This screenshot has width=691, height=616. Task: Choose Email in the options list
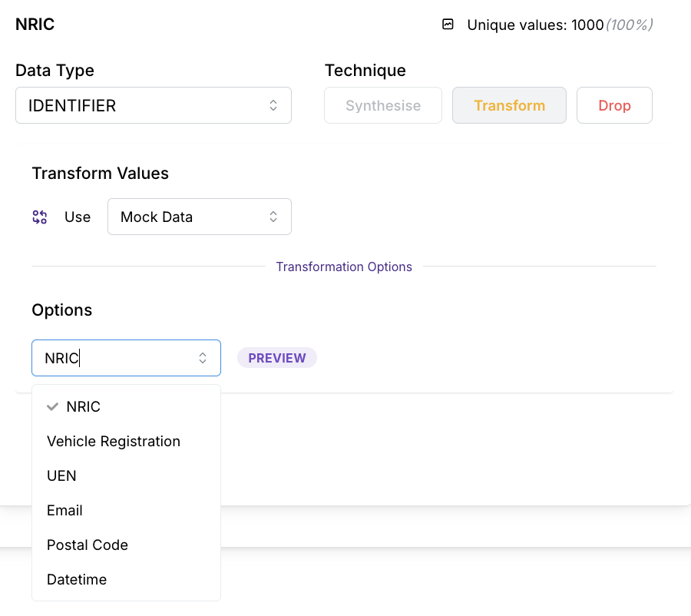[x=126, y=510]
